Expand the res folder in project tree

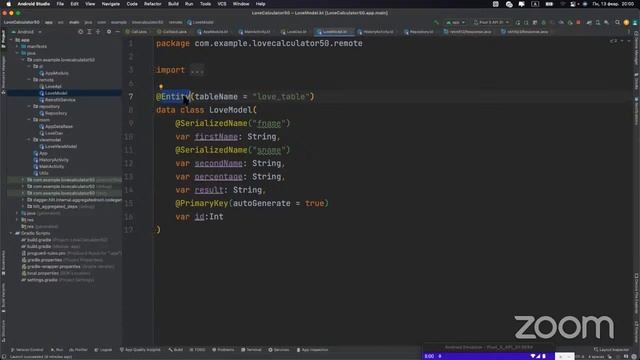coord(18,220)
